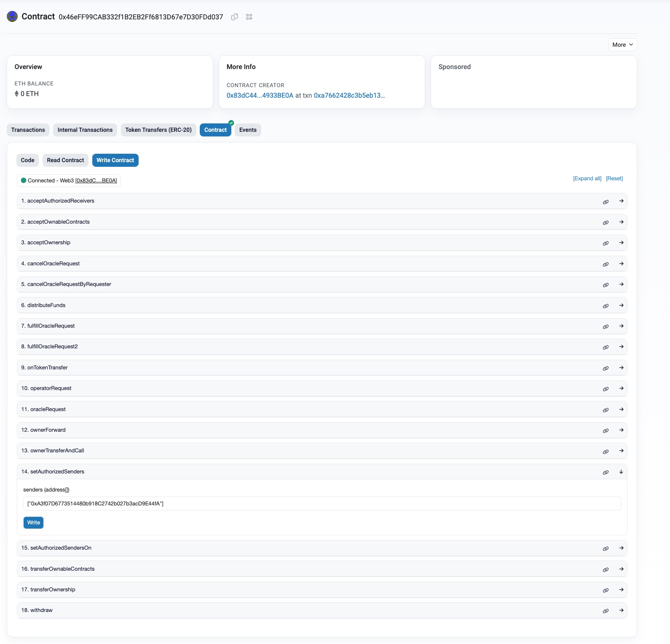Click the contract identicon avatar
The image size is (670, 644).
pos(12,16)
